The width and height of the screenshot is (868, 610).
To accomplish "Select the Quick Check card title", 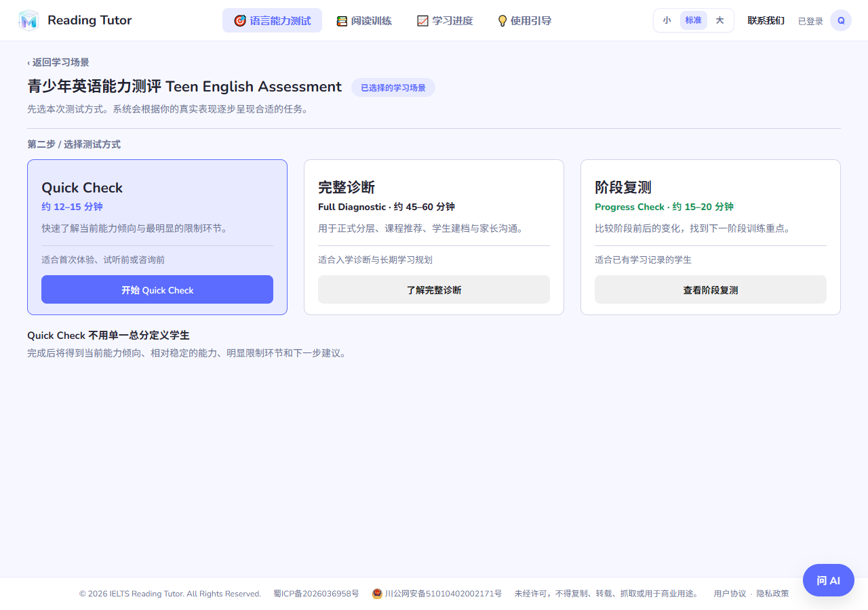I will (x=82, y=188).
